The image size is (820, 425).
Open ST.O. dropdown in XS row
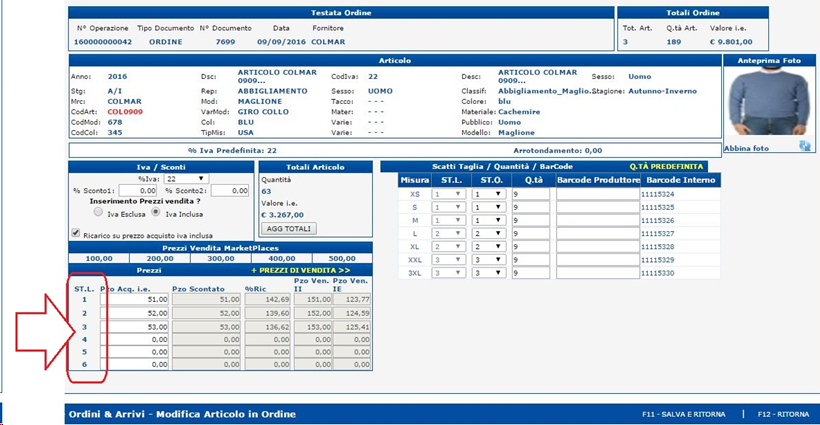(488, 194)
